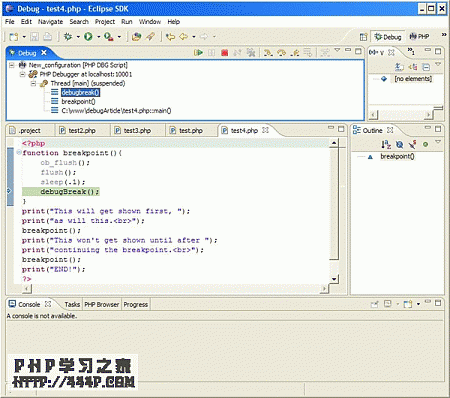This screenshot has height=398, width=450.
Task: Open the Debug view menu triangle
Action: click(337, 50)
